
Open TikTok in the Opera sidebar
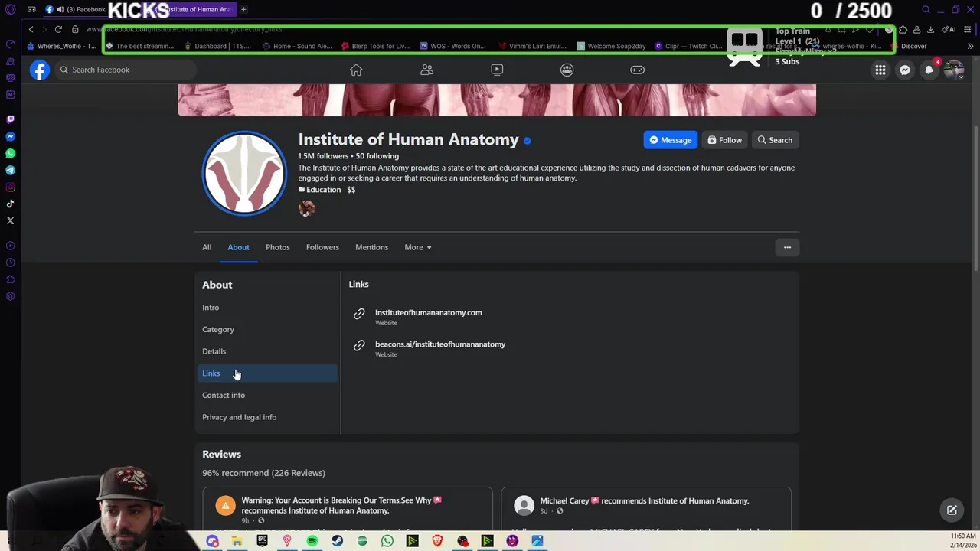10,204
